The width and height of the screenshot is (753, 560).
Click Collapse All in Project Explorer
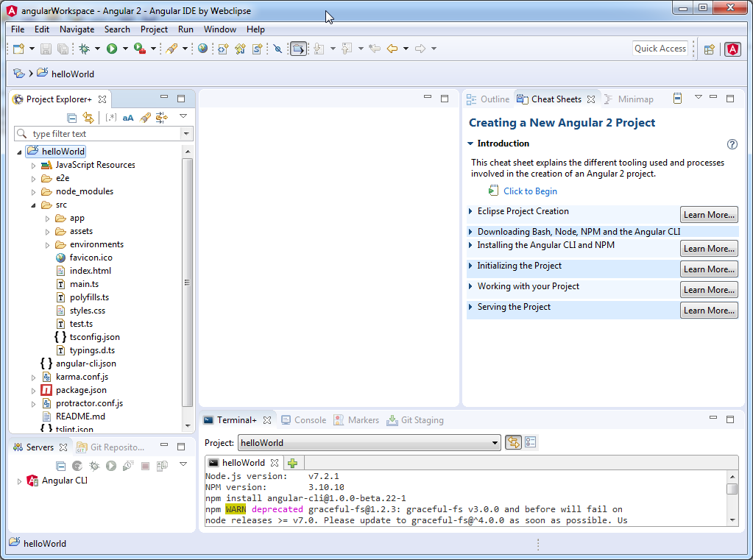[71, 118]
